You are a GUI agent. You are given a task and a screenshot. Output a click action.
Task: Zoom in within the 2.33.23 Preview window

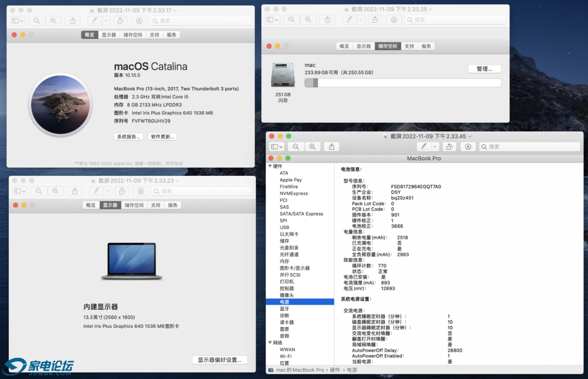[x=55, y=191]
